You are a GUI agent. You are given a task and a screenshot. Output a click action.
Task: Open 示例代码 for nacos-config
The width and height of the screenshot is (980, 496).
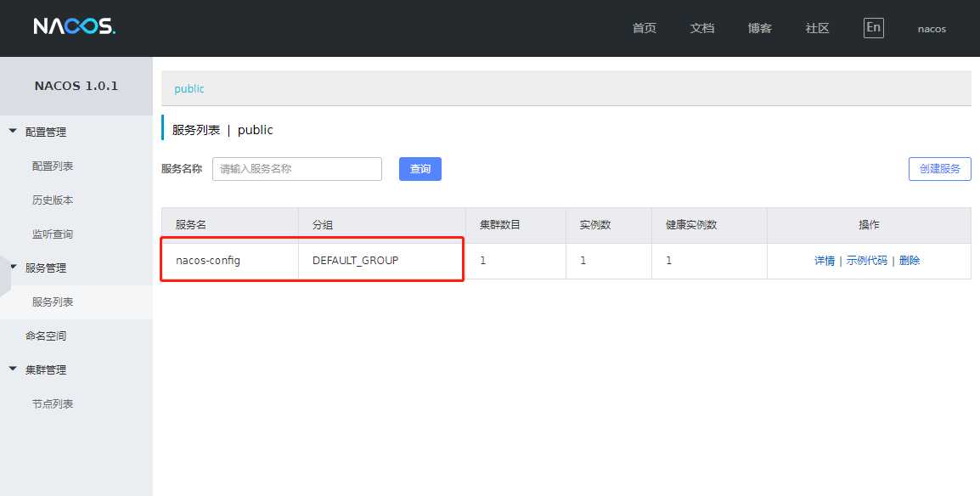pos(866,261)
